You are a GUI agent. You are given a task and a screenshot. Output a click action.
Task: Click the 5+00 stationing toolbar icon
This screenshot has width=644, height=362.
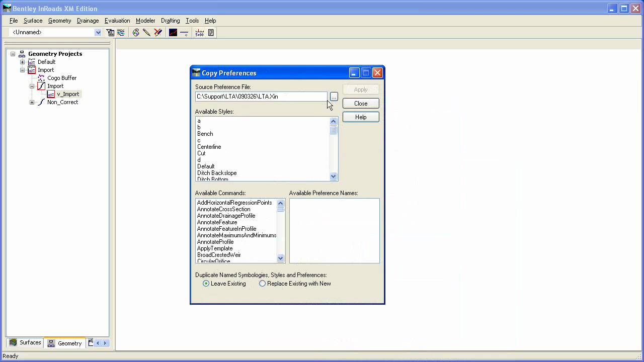[200, 32]
